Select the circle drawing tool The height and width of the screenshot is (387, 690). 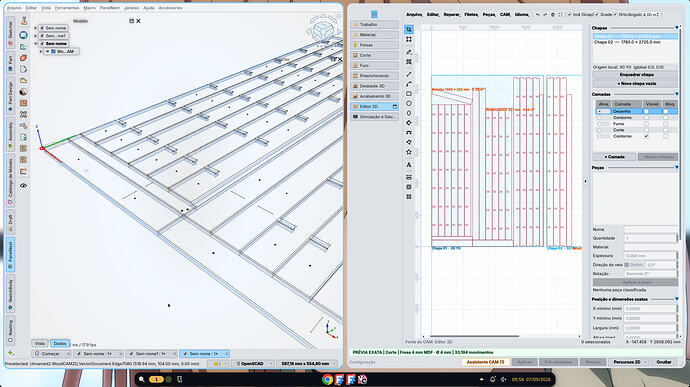[409, 103]
